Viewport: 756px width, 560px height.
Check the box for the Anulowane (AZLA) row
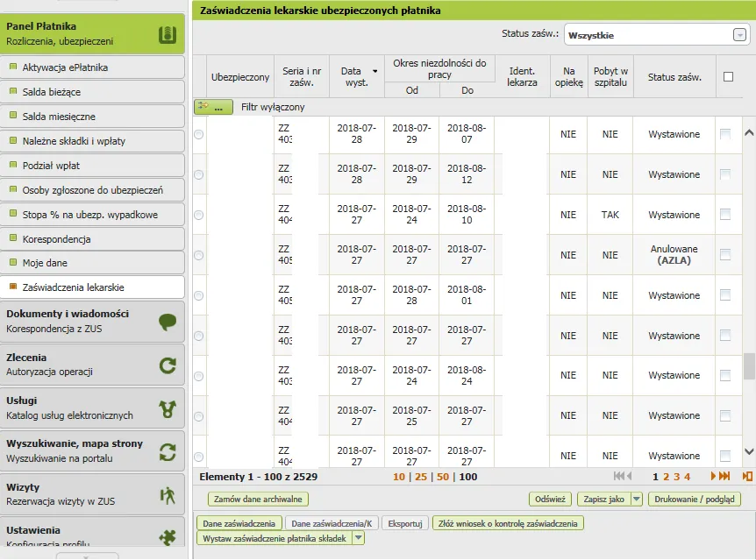coord(724,255)
